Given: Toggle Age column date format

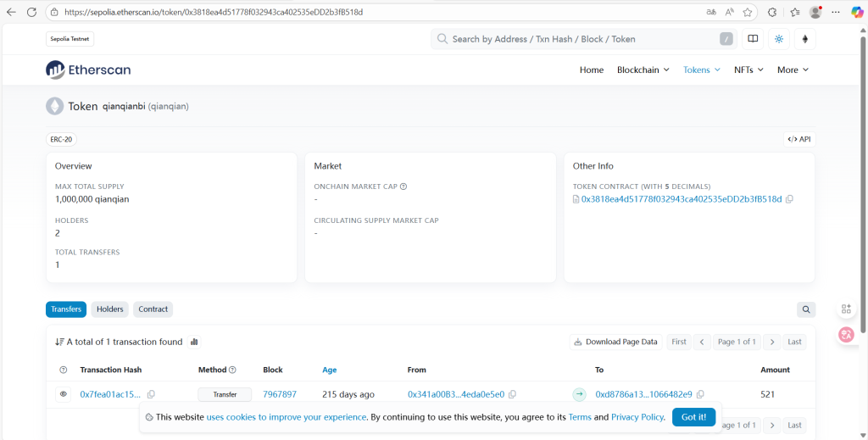Looking at the screenshot, I should 329,370.
